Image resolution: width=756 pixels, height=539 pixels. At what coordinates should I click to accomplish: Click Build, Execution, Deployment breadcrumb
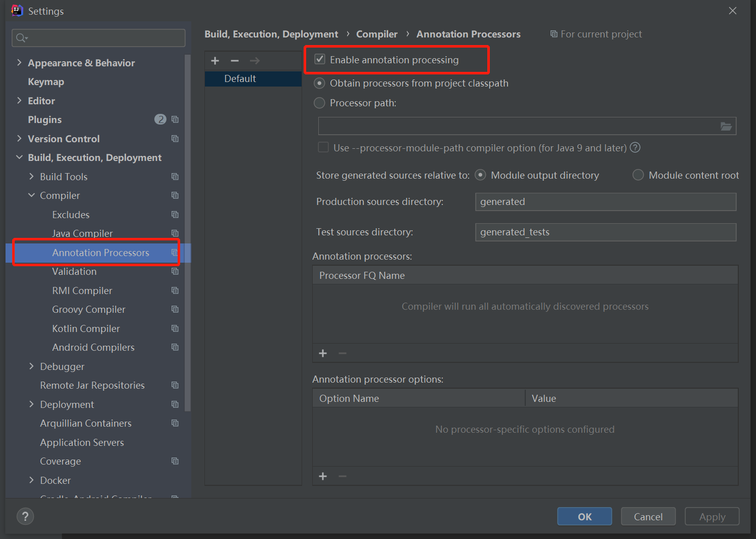(271, 34)
